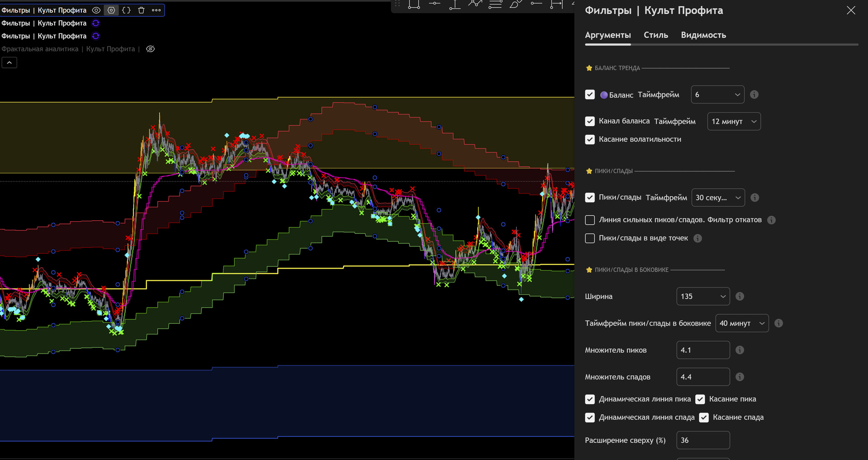Click info icon next to Множитель пиков
The height and width of the screenshot is (460, 868).
[x=740, y=350]
